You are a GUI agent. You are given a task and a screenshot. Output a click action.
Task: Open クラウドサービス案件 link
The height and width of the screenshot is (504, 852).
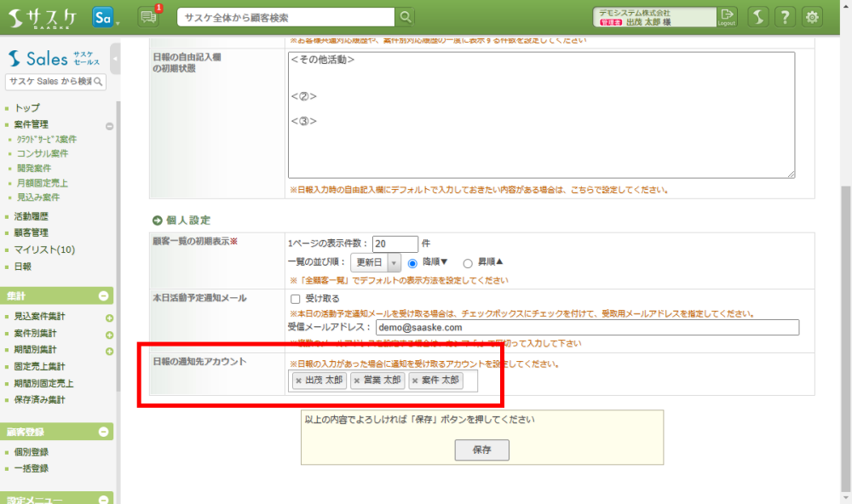[x=47, y=139]
